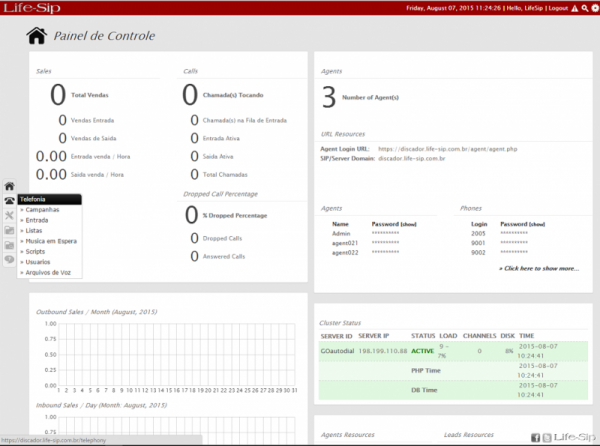Click the PHP Time row label
The height and width of the screenshot is (446, 600).
426,370
